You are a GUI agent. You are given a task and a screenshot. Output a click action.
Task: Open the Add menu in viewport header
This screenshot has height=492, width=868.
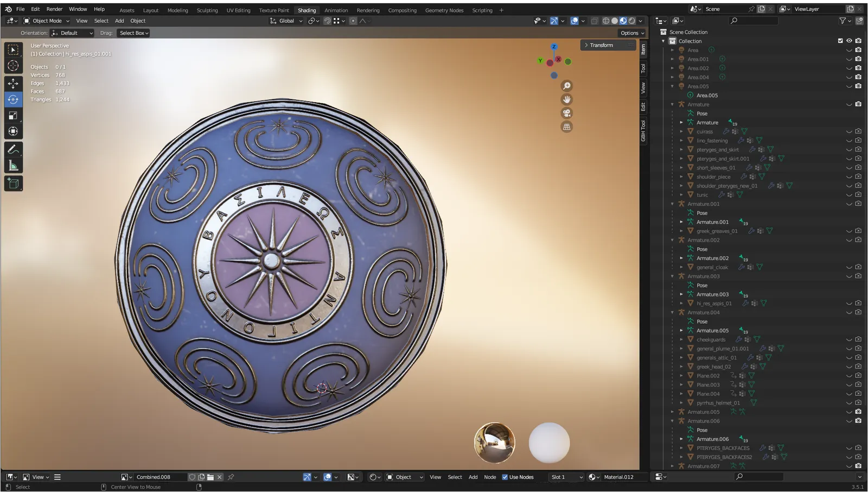click(x=119, y=21)
